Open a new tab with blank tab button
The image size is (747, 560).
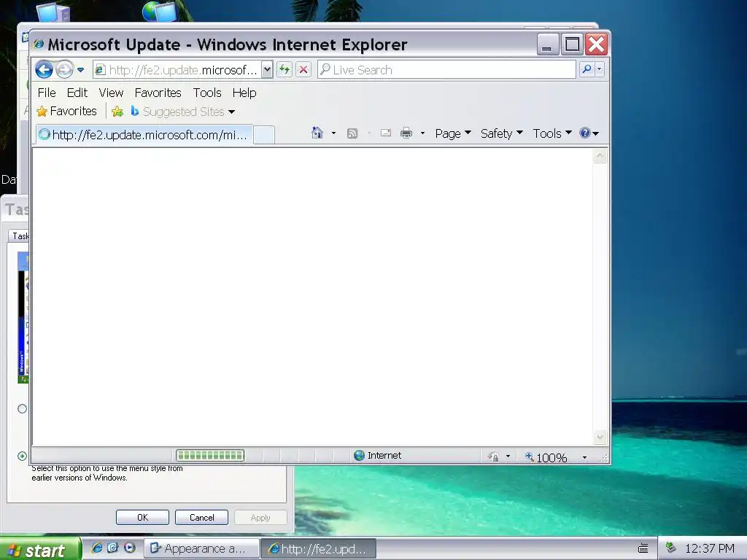coord(264,135)
